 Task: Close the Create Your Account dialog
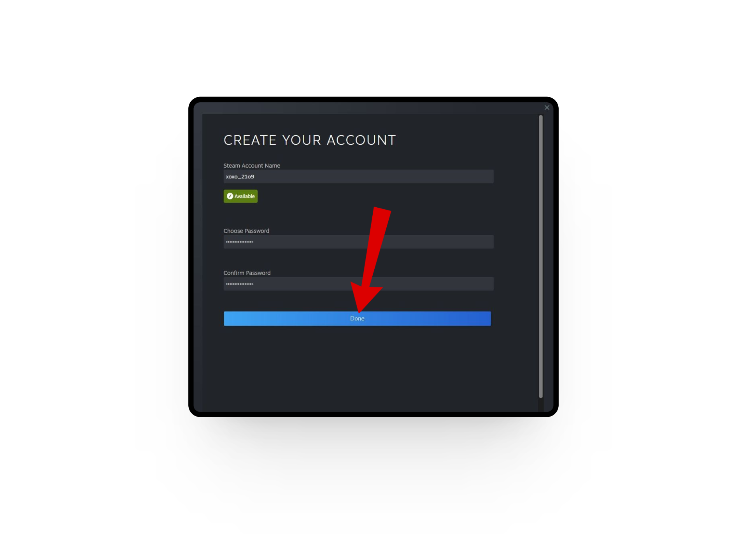[547, 108]
